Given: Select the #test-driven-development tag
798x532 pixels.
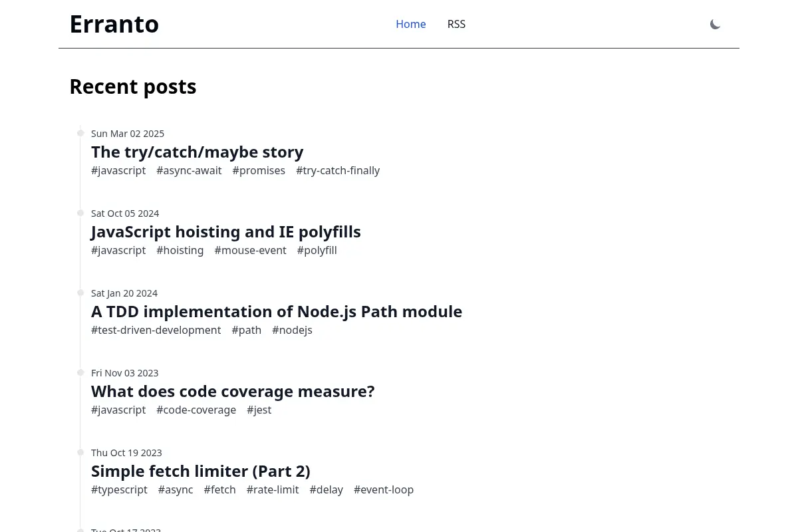Looking at the screenshot, I should click(156, 330).
